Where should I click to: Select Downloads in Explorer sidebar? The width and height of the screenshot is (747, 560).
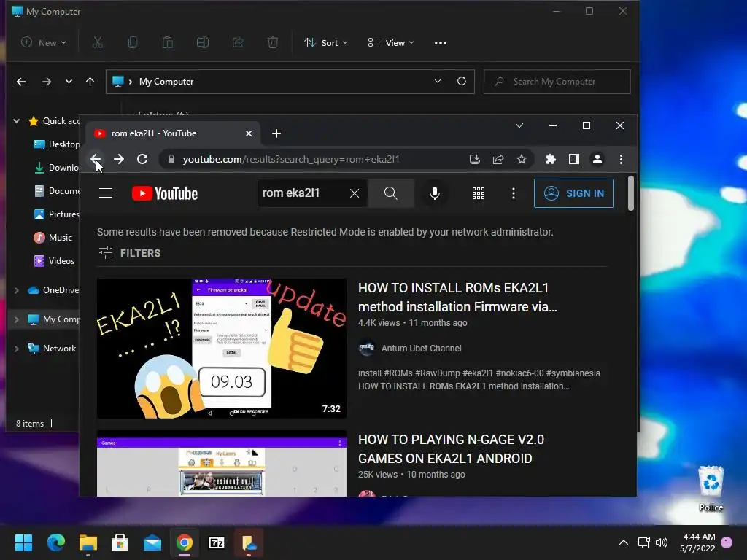pyautogui.click(x=56, y=168)
